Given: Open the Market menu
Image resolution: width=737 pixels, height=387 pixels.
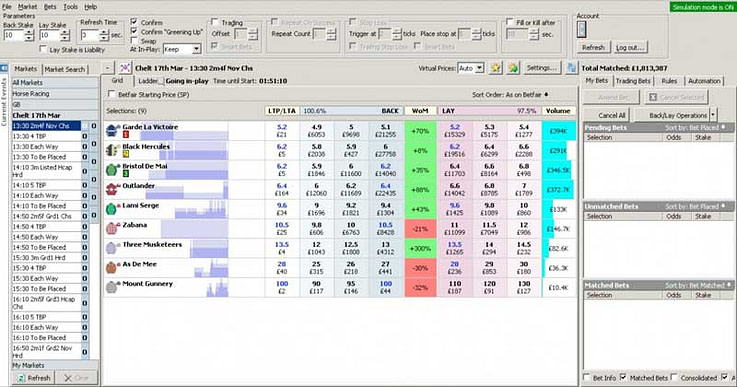Looking at the screenshot, I should [x=27, y=7].
